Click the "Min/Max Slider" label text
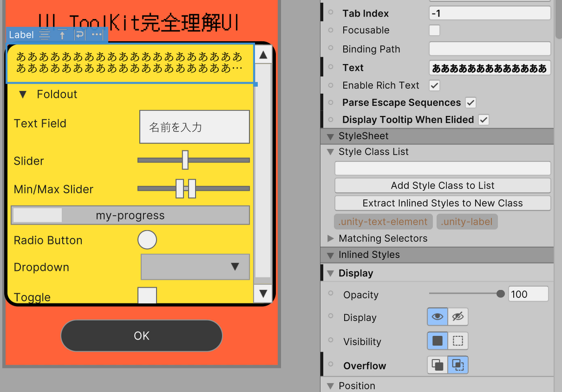 pyautogui.click(x=53, y=189)
